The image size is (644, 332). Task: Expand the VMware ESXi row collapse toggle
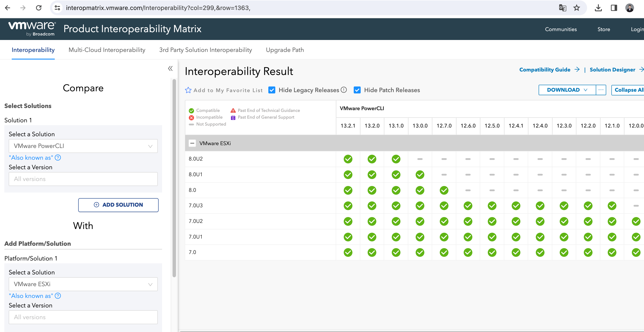[x=193, y=143]
